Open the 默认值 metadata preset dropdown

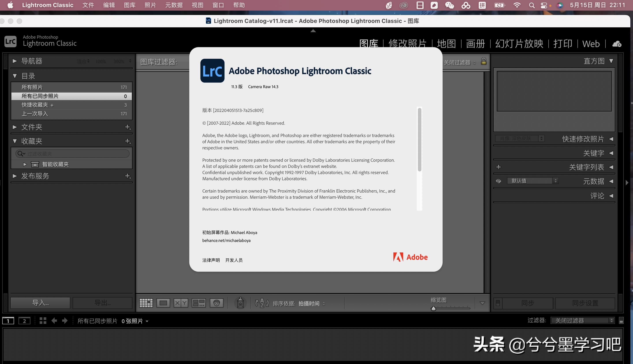pos(533,181)
